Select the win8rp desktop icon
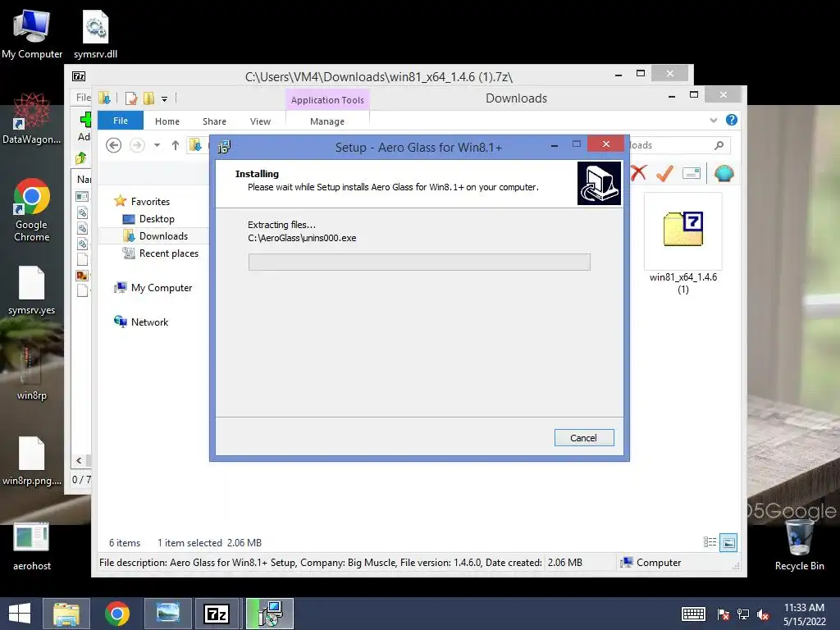The height and width of the screenshot is (630, 840). click(32, 375)
